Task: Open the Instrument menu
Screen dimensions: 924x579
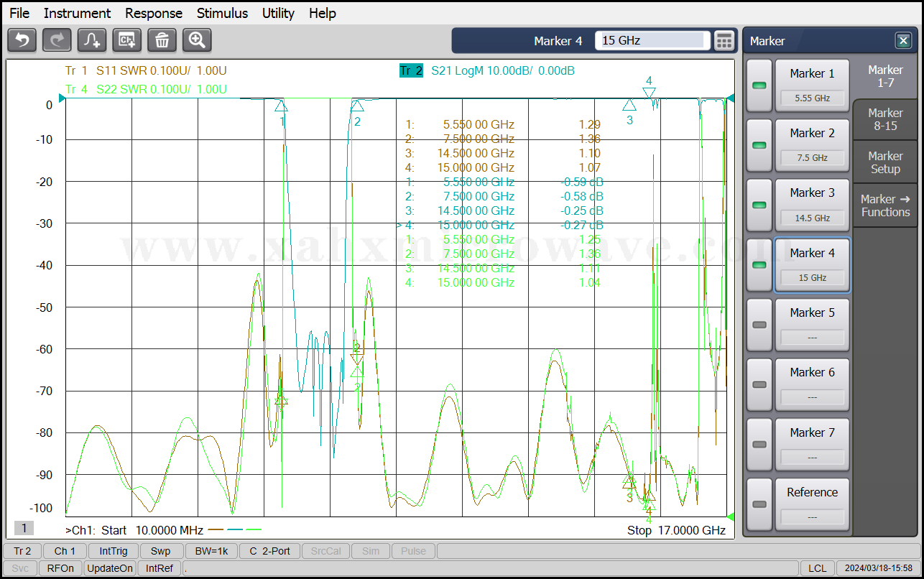Action: [x=77, y=13]
